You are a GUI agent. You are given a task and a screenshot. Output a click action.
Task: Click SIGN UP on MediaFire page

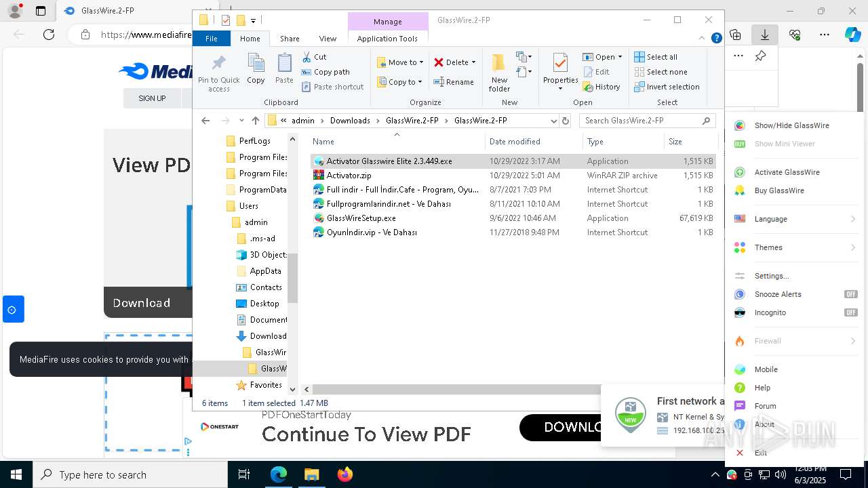pos(152,98)
